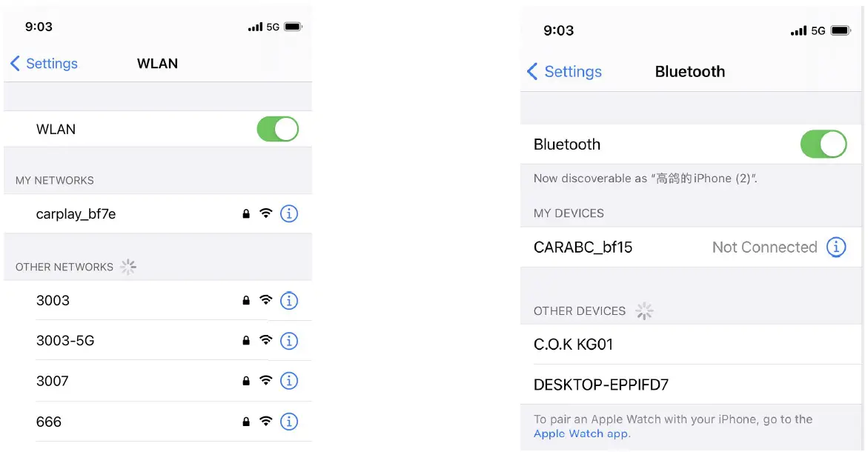Open info icon for network 3003

point(289,301)
